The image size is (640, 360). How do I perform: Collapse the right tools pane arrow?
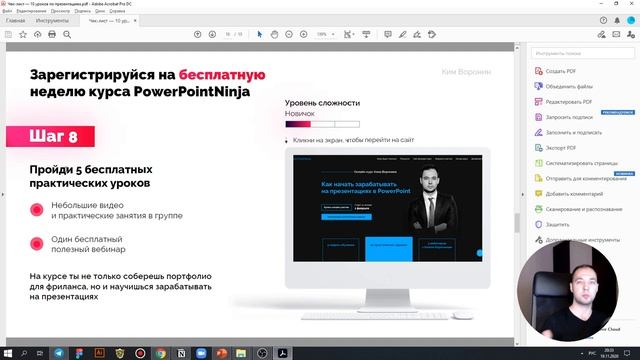523,195
